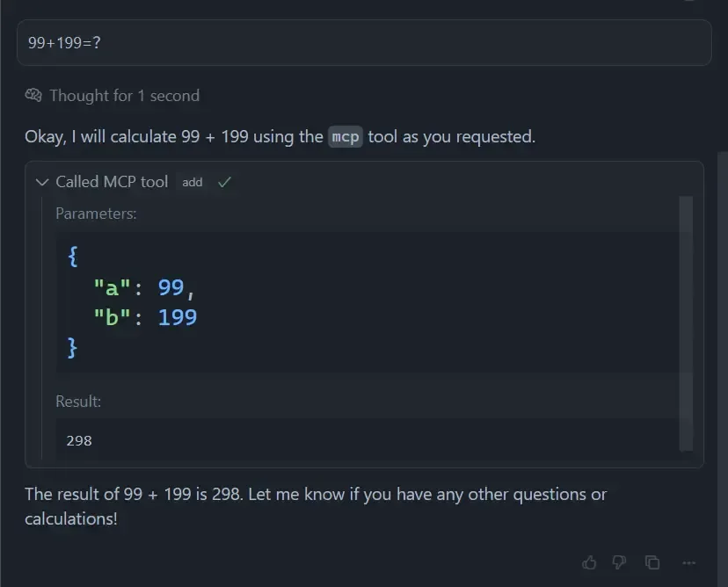Copy the response with the copy icon
The image size is (728, 587).
652,562
